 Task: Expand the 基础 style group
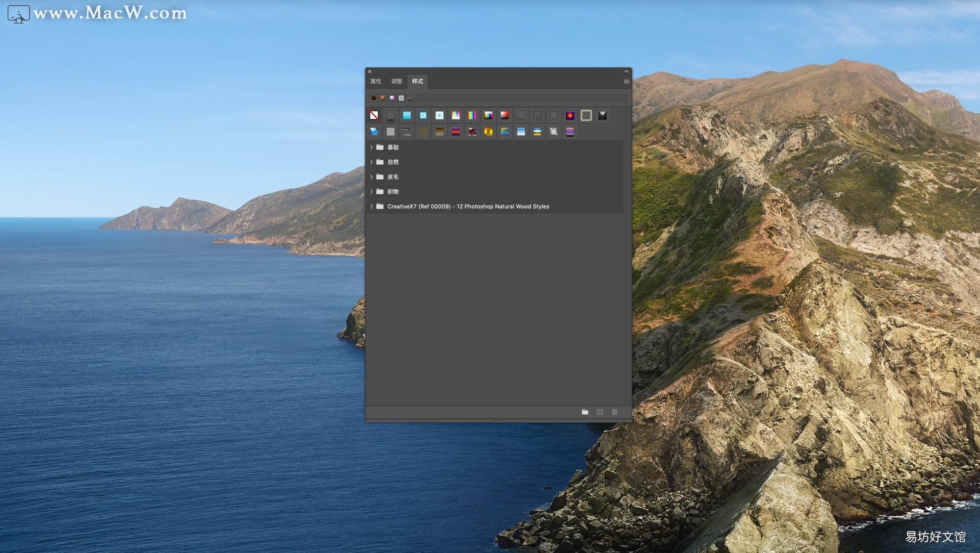click(x=371, y=147)
